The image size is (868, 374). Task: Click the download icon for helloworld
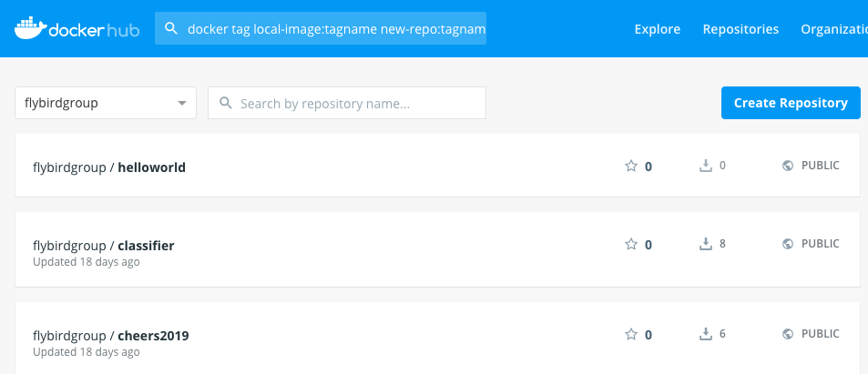(705, 166)
